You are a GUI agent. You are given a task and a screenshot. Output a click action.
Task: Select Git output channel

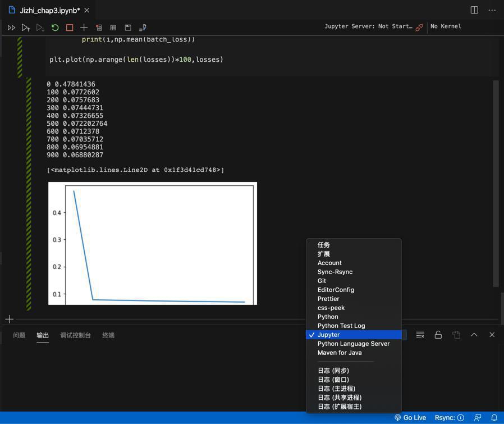pyautogui.click(x=354, y=281)
